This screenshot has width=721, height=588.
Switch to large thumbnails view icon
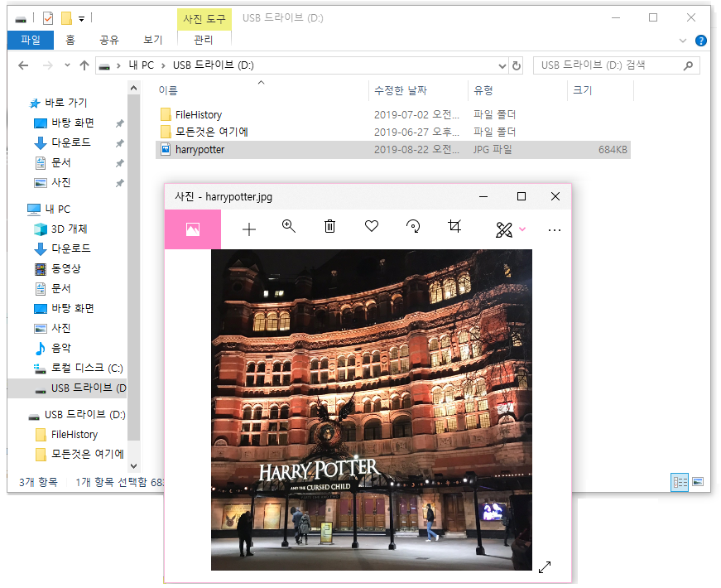click(698, 482)
